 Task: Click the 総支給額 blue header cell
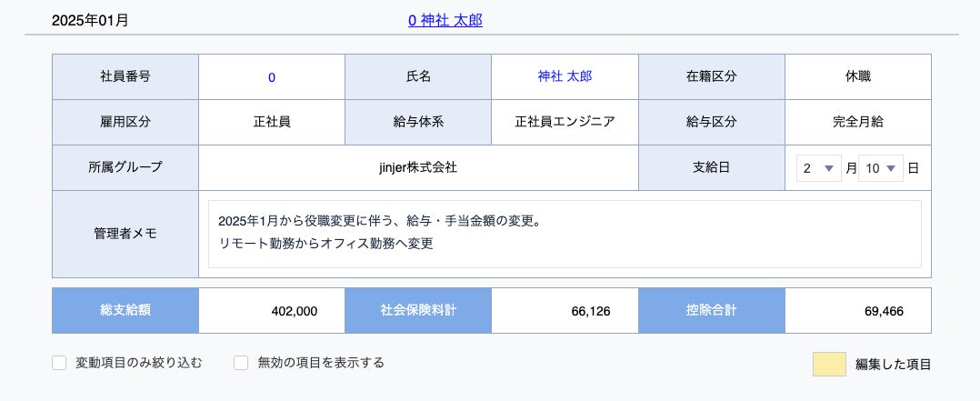(x=125, y=310)
